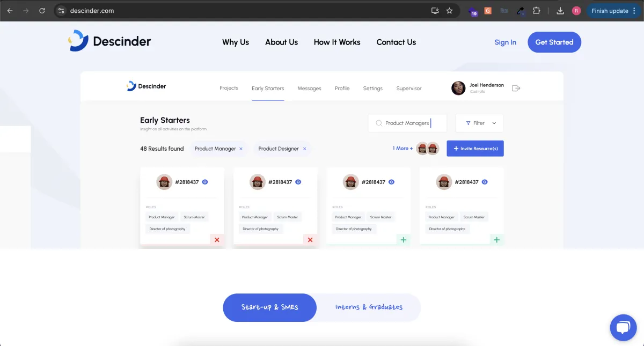Select the Early Starters tab
This screenshot has height=346, width=644.
point(268,88)
